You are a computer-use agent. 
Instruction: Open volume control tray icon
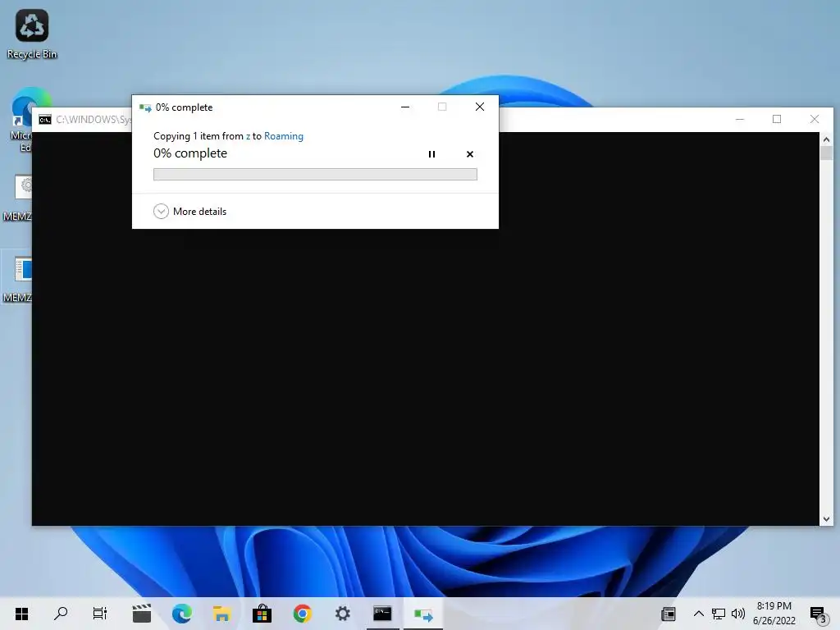click(x=738, y=614)
